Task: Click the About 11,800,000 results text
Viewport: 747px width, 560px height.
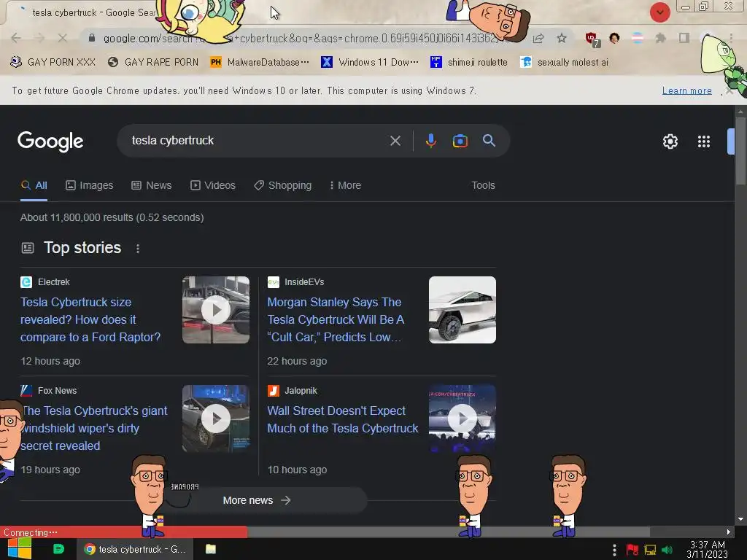Action: (112, 217)
